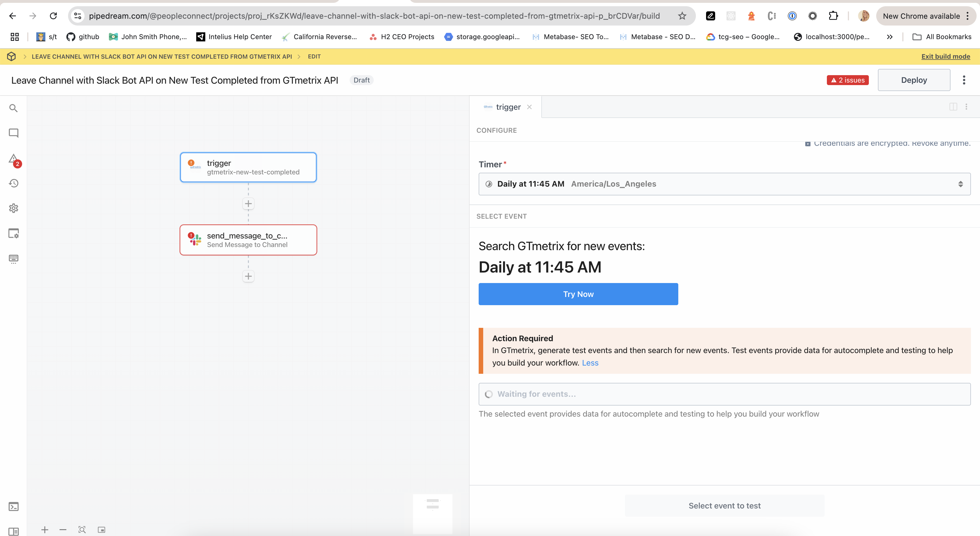Select the send_message_to_channel step node
The image size is (980, 536).
[x=248, y=240]
